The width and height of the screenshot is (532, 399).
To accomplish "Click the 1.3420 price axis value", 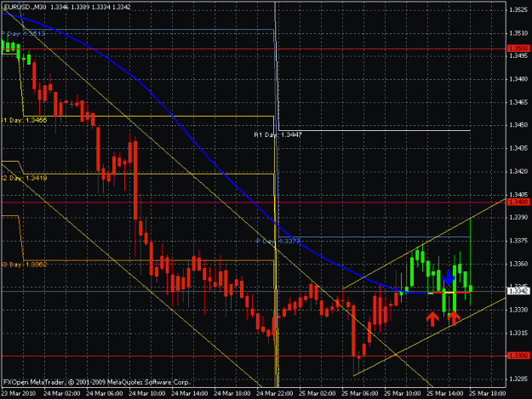I will pos(518,172).
